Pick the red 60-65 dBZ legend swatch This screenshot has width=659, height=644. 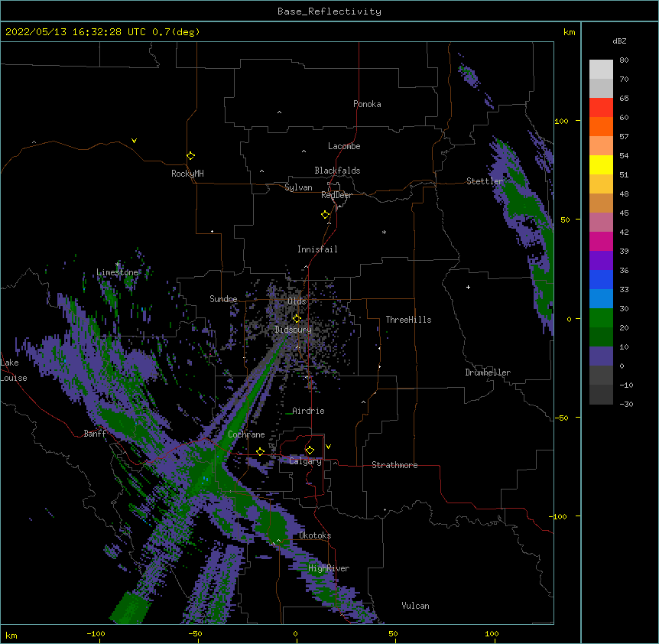click(x=601, y=108)
